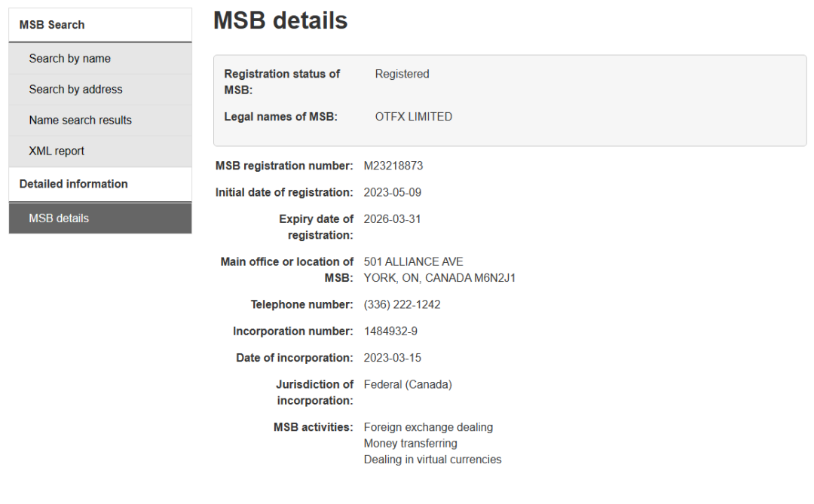The image size is (814, 504).
Task: Click incorporation number 1484932-9
Action: [x=390, y=331]
